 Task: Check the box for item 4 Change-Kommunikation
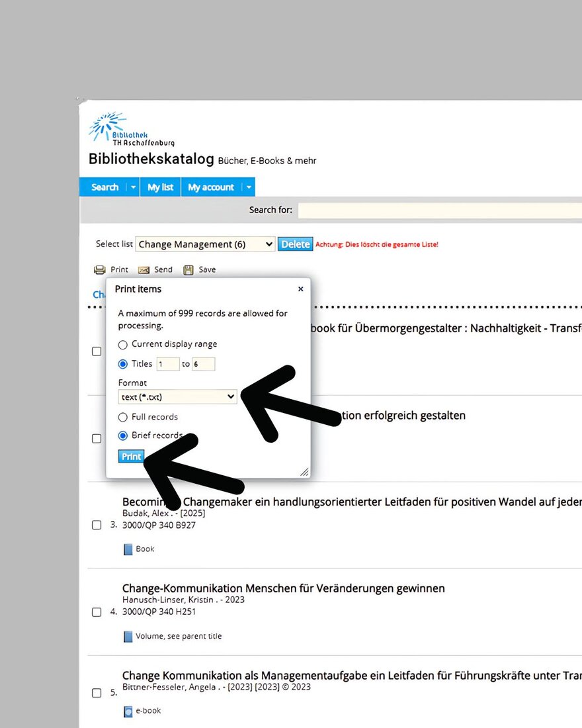[x=97, y=612]
